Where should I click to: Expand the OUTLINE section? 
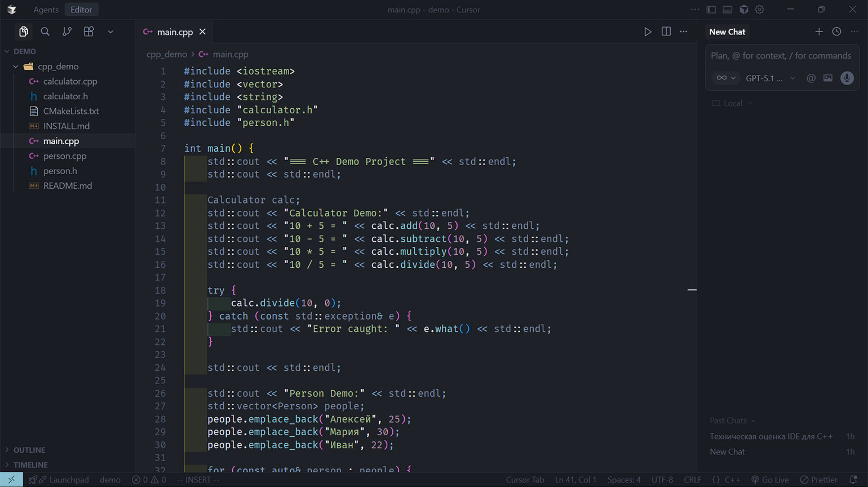(29, 450)
